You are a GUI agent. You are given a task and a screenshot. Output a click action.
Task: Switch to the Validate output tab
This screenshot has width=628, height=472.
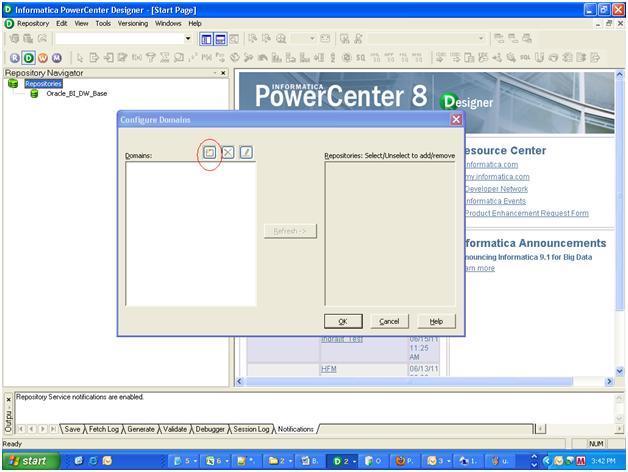(175, 429)
